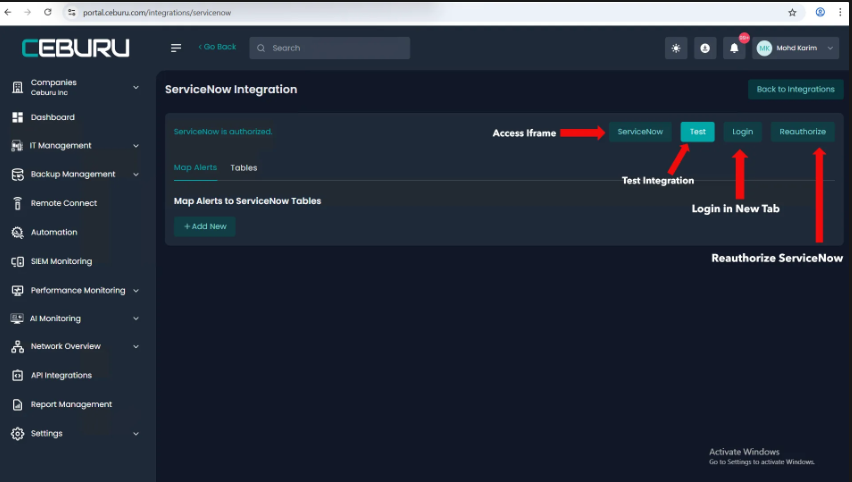Viewport: 852px width, 482px height.
Task: Expand the Companies dropdown chevron
Action: click(136, 87)
